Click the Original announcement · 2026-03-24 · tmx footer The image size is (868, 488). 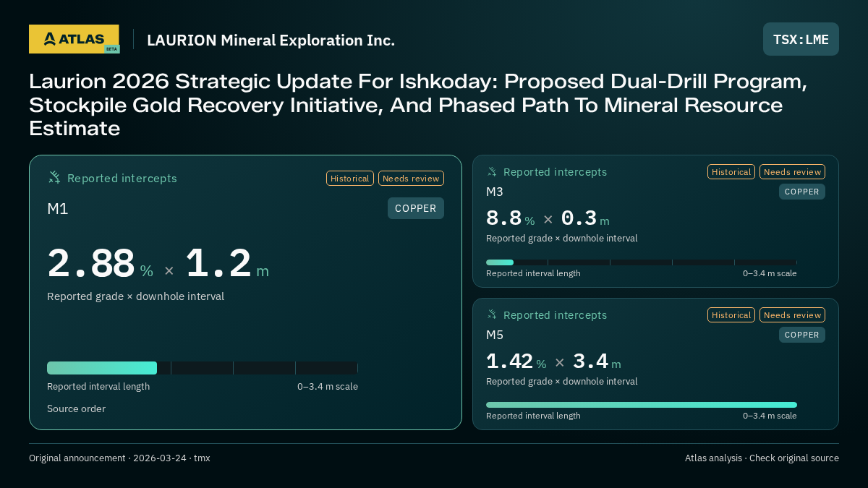(119, 458)
